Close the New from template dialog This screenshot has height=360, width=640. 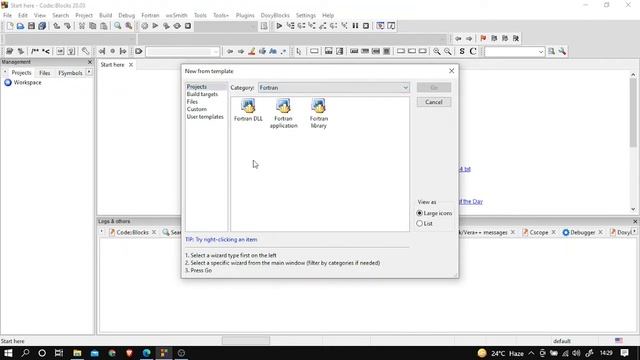tap(451, 71)
